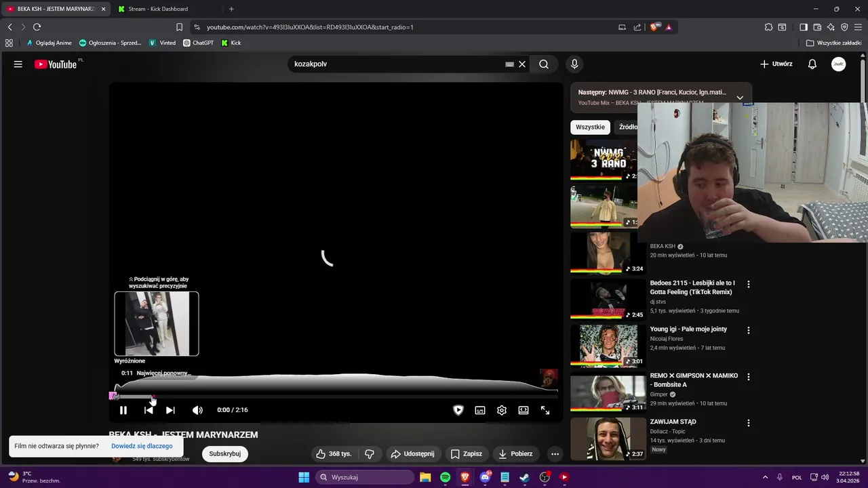The height and width of the screenshot is (488, 868).
Task: Skip to the next video
Action: (x=170, y=410)
